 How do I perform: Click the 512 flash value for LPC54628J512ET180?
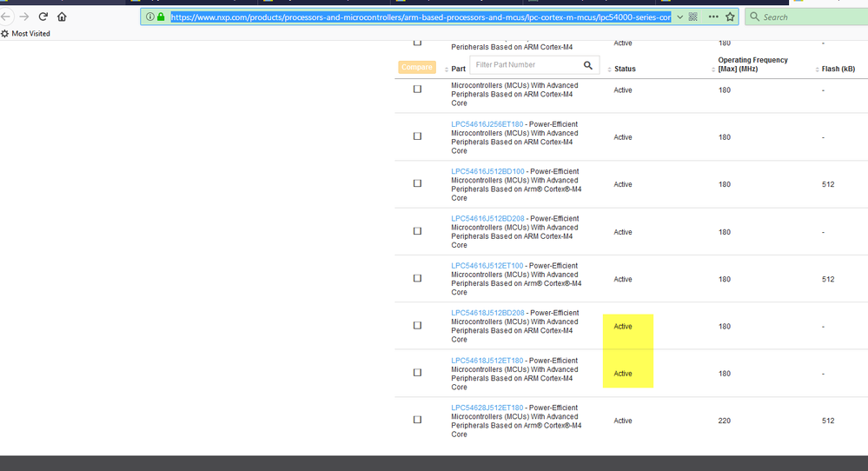828,421
